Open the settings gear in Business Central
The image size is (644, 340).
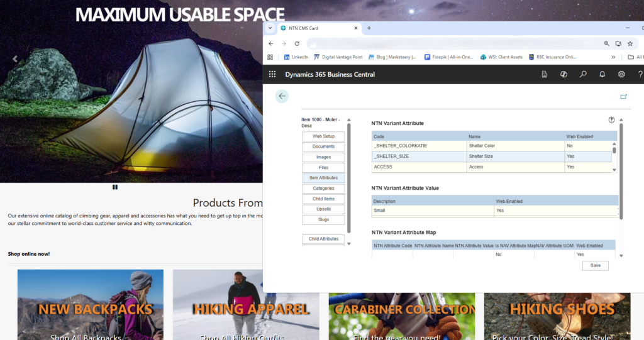(621, 74)
